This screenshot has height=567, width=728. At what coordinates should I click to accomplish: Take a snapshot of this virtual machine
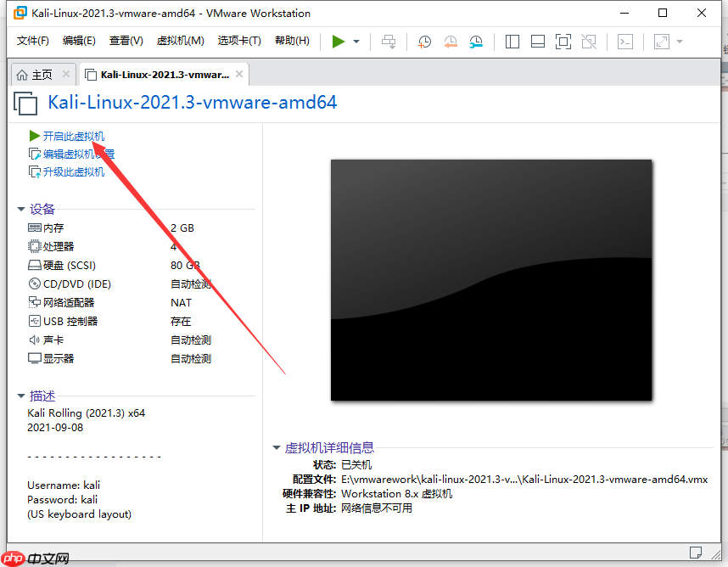click(424, 40)
